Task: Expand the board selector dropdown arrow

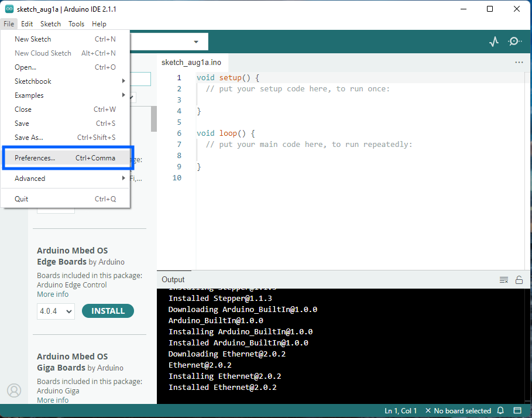Action: (x=196, y=42)
